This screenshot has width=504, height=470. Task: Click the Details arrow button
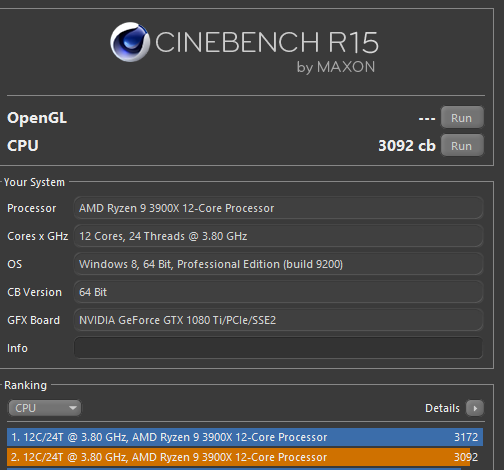click(x=475, y=408)
